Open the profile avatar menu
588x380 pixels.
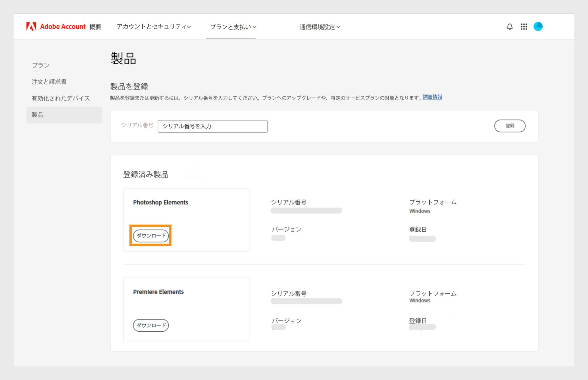[538, 27]
